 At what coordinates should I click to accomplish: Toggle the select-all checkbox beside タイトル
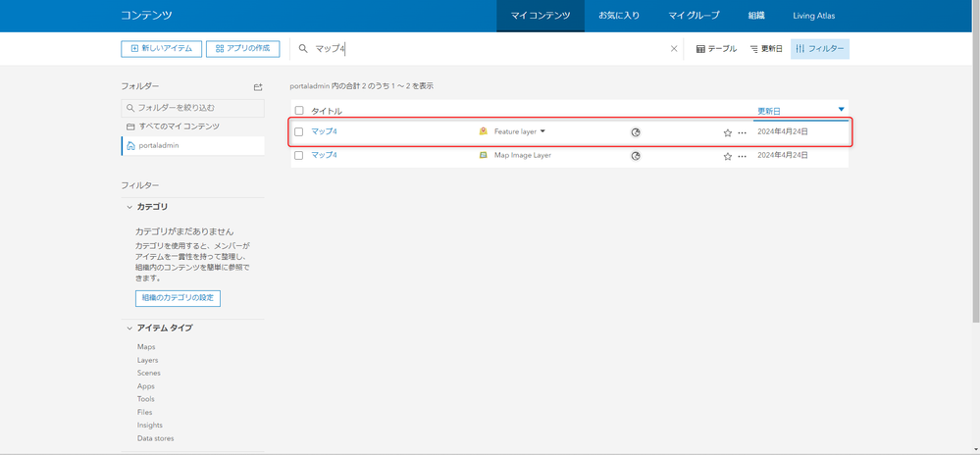click(x=299, y=111)
